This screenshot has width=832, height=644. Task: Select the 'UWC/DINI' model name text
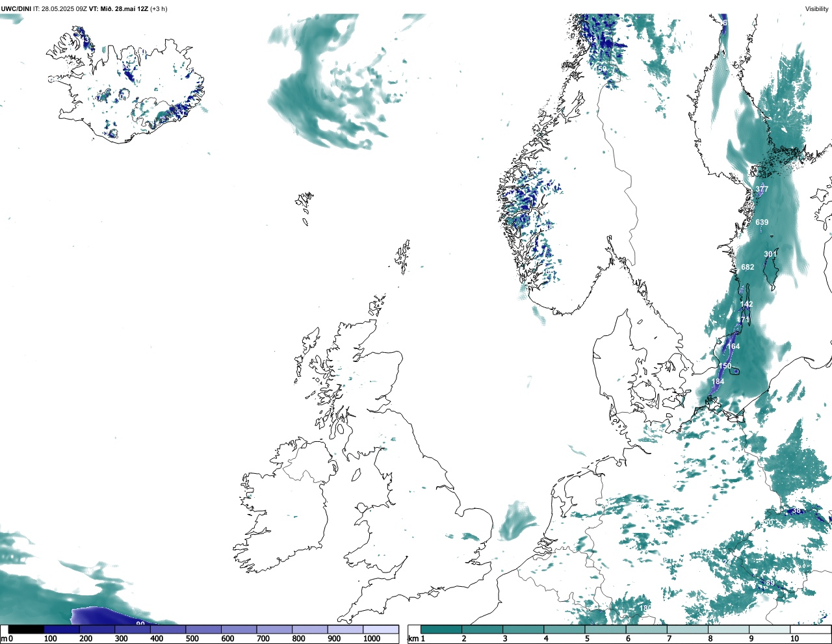pos(16,8)
